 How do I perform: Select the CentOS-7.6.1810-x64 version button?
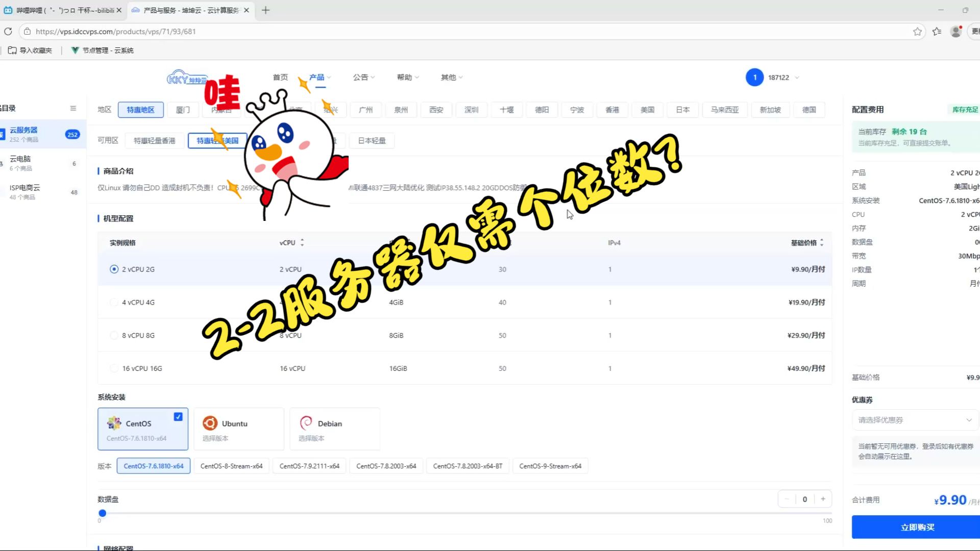(x=154, y=466)
